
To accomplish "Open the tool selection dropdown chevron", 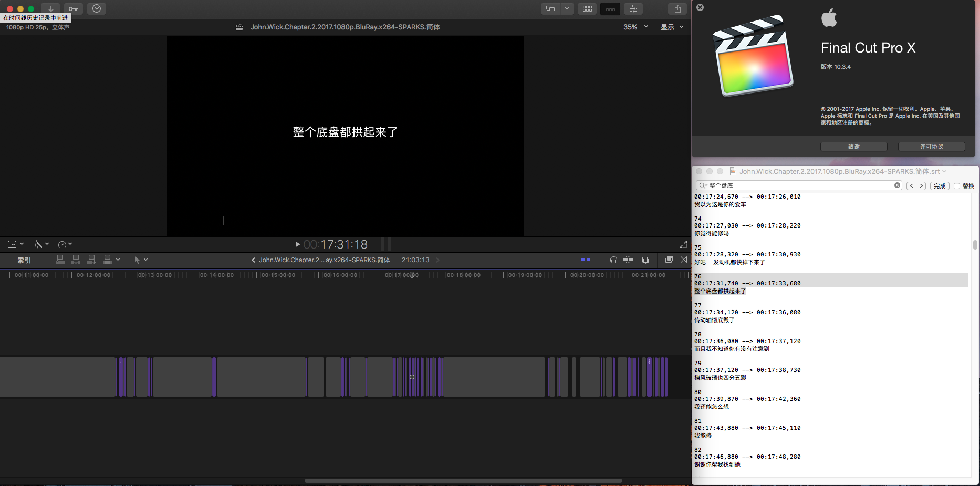I will [146, 260].
